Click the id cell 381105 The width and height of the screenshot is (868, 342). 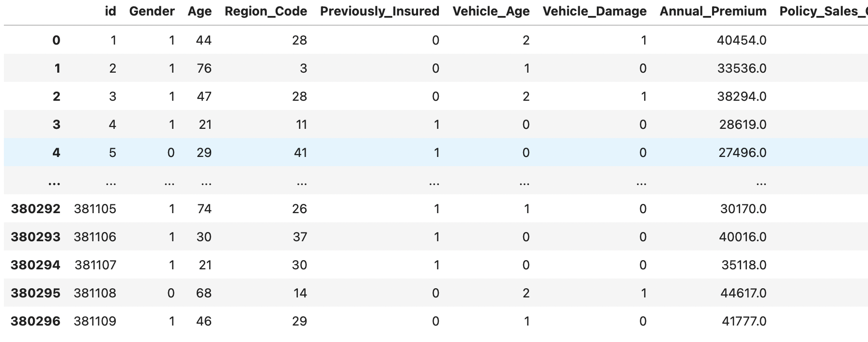[95, 209]
